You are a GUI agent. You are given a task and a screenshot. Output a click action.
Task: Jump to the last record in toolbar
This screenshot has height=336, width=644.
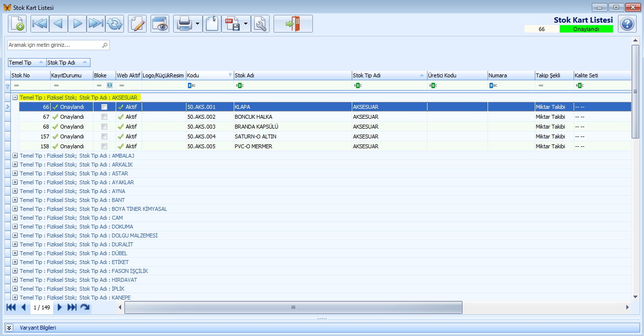pyautogui.click(x=96, y=24)
